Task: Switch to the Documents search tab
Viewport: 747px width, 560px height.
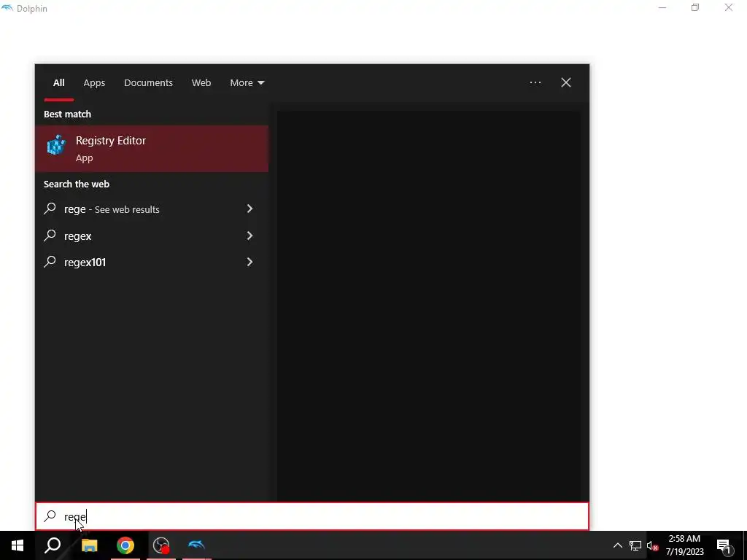Action: [x=148, y=83]
